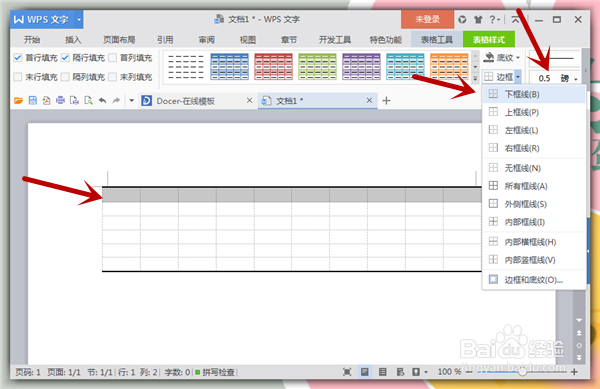Close the Docer-在线模板 tab
600x389 pixels.
[249, 100]
